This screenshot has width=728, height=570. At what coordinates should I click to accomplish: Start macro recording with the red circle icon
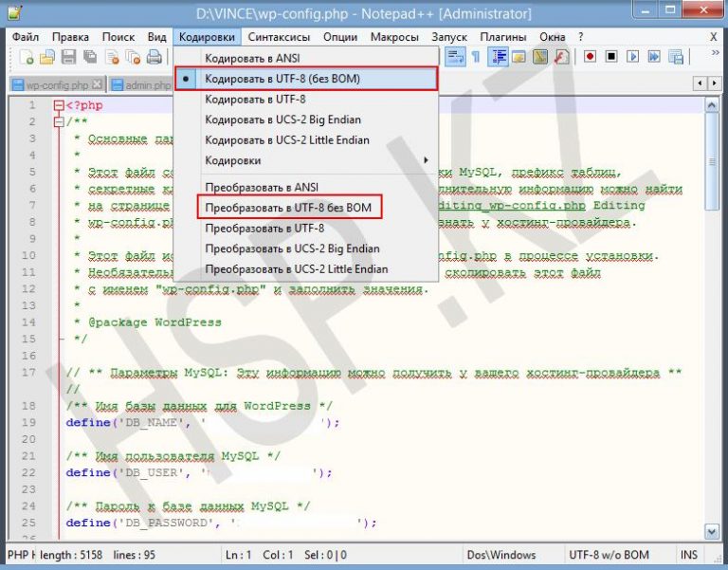(590, 57)
